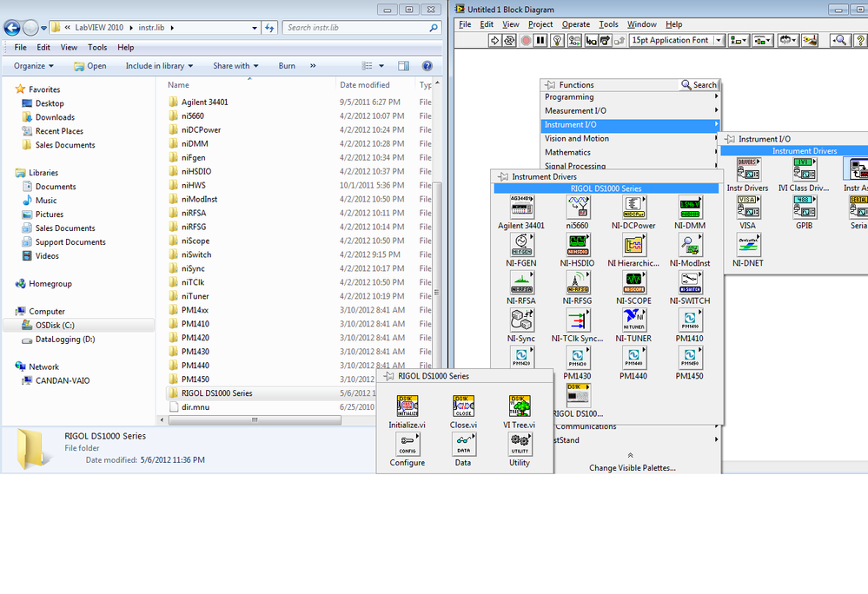Open the 15pt Application Font dropdown
Screen dimensions: 868x594
[677, 40]
